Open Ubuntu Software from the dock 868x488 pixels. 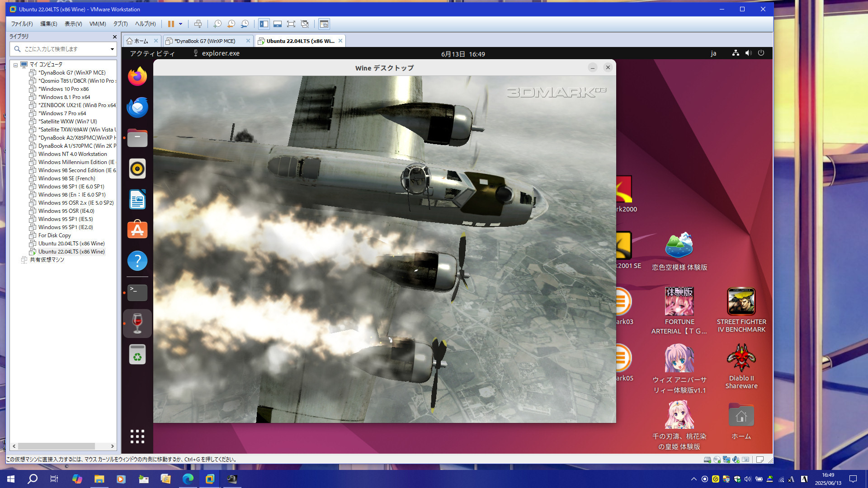[137, 230]
